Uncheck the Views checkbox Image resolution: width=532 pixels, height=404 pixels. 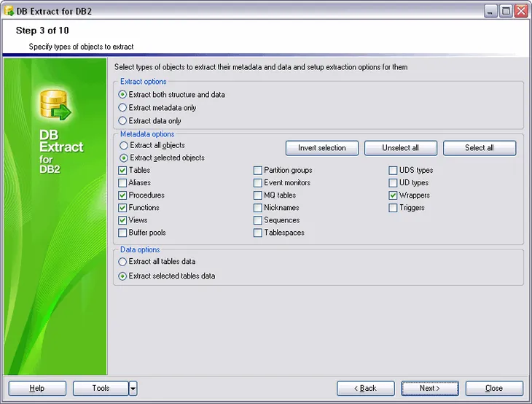[x=122, y=220]
